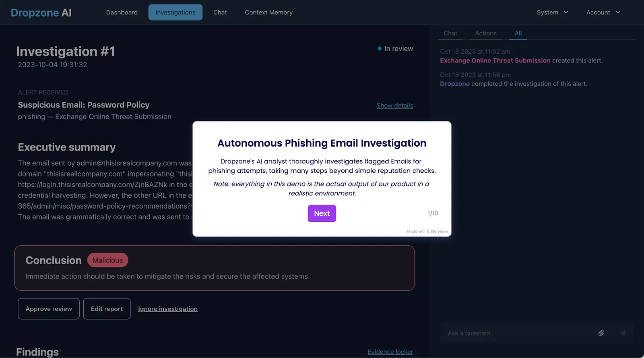Click 'Dropzone' name in activity log

pyautogui.click(x=455, y=84)
